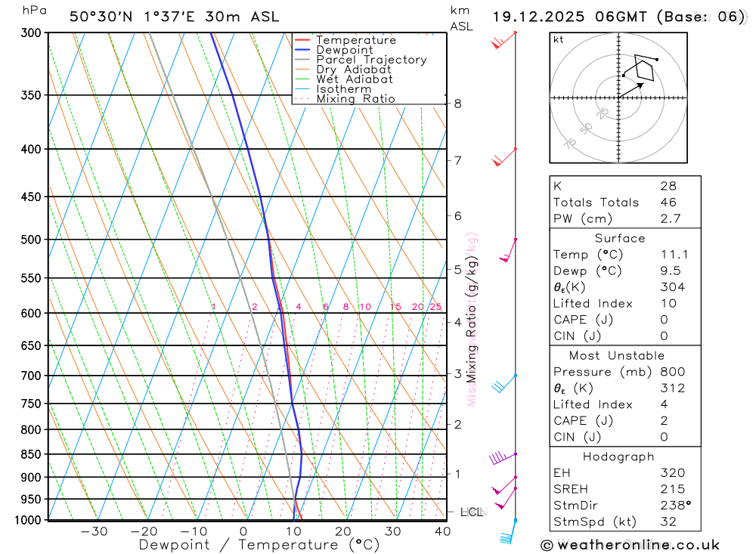Image resolution: width=756 pixels, height=554 pixels.
Task: Click the CAPE value under Most Unstable
Action: (664, 421)
